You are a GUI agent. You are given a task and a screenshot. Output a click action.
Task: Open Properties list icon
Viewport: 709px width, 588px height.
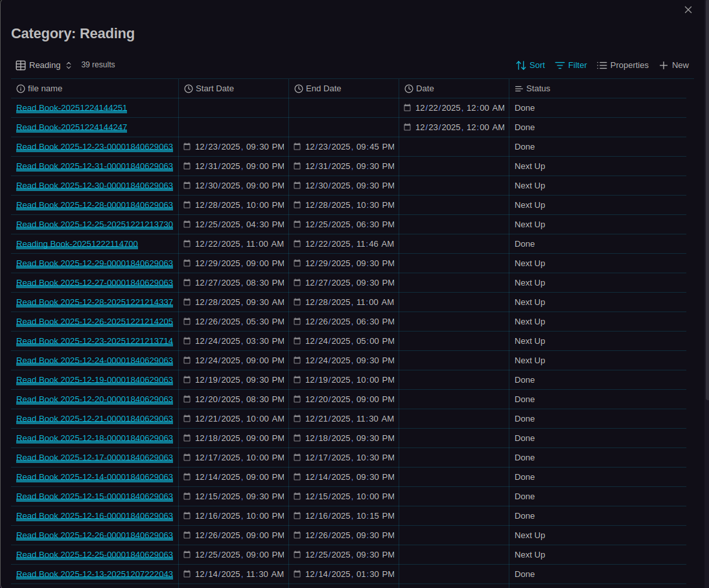(602, 65)
